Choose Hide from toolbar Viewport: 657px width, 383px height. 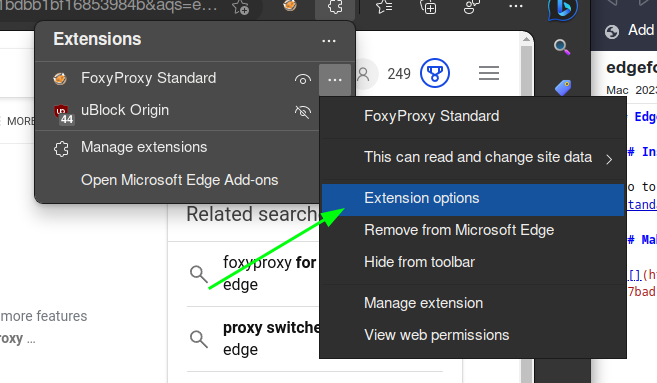click(473, 262)
